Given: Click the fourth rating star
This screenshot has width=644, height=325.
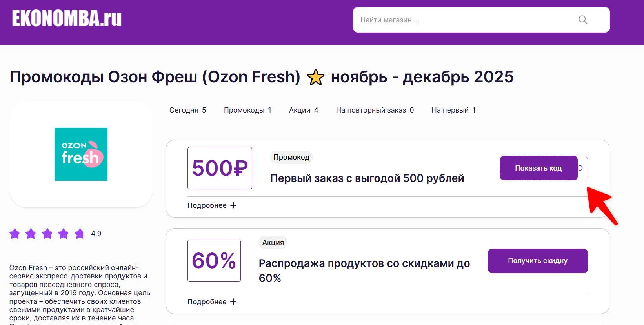Looking at the screenshot, I should (63, 234).
